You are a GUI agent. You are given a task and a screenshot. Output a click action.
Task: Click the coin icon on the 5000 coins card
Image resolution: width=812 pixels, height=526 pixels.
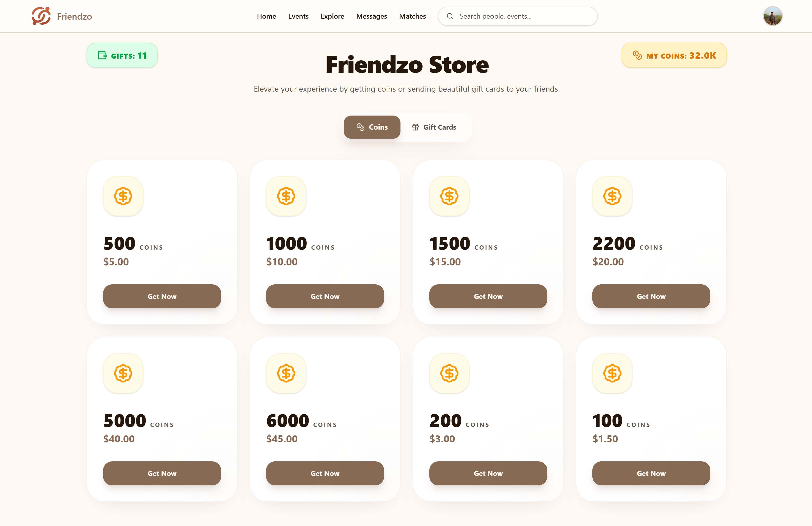click(x=123, y=373)
